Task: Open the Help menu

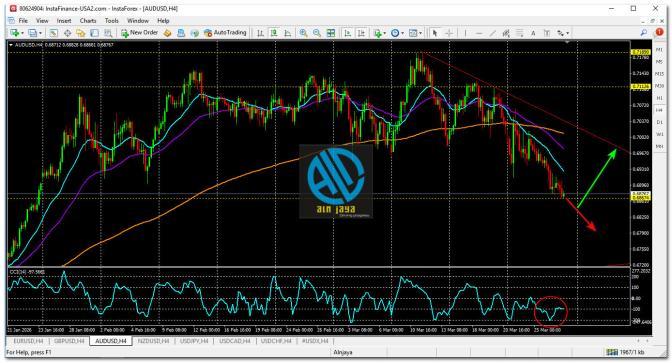Action: point(163,21)
